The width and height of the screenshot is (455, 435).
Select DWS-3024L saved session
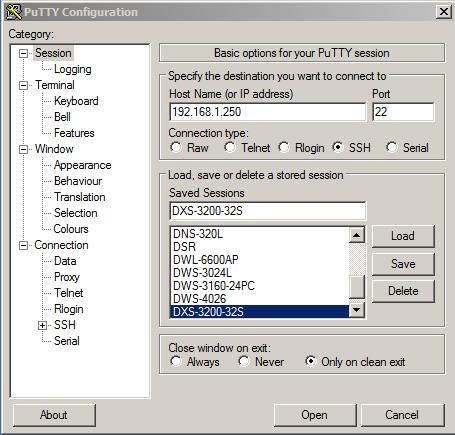(x=260, y=273)
